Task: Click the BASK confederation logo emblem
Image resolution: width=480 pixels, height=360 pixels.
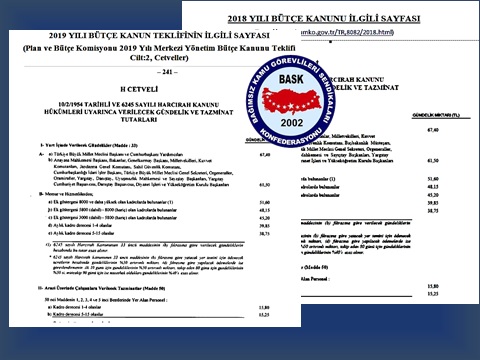Action: click(290, 101)
